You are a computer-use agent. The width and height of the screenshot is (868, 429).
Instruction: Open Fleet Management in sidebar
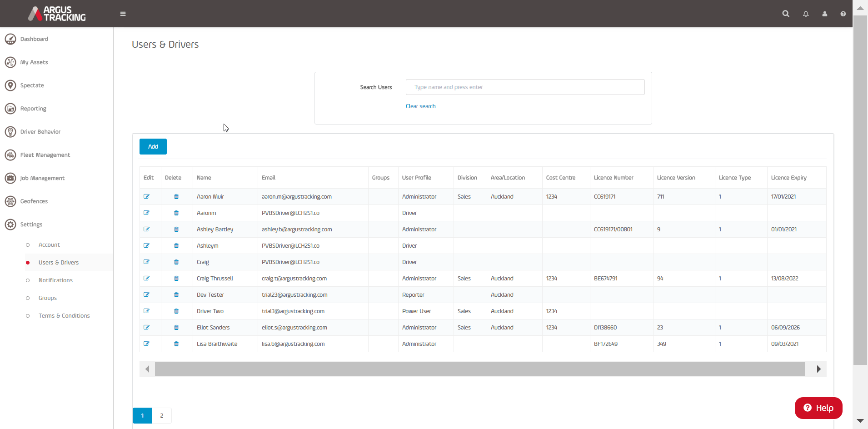pos(45,155)
